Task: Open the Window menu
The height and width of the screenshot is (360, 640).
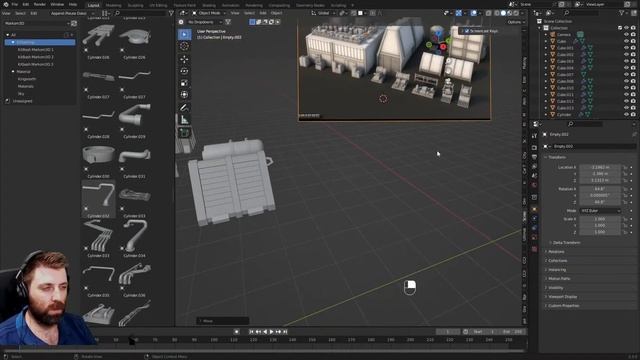Action: [x=57, y=4]
